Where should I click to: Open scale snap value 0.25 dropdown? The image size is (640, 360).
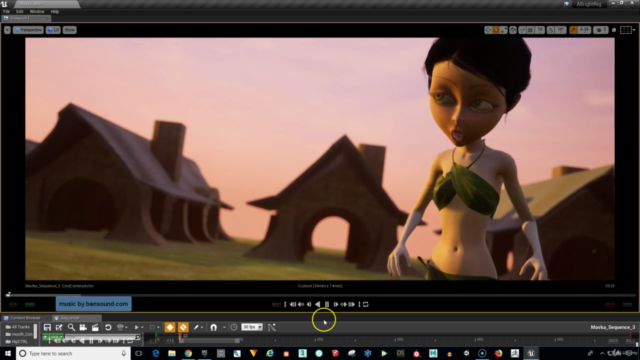tap(584, 30)
